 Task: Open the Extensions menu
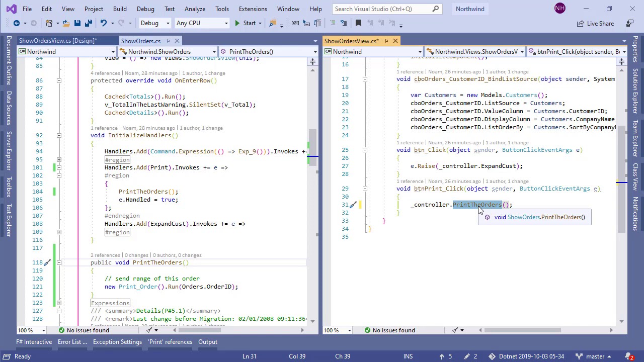point(253,9)
